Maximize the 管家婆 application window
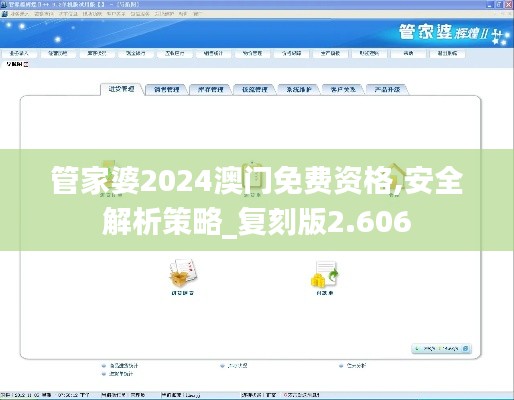514x400 pixels. point(499,4)
